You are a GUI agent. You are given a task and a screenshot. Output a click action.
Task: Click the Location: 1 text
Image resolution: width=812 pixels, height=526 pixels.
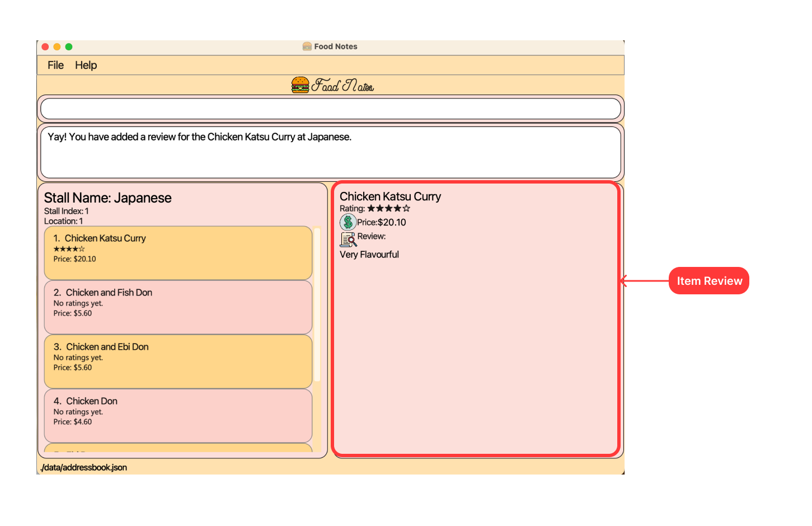[x=63, y=221]
